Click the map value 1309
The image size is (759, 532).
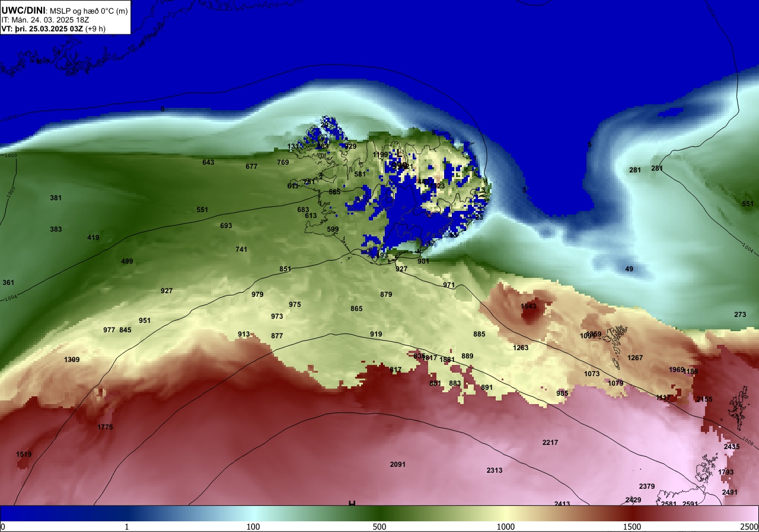pos(72,360)
